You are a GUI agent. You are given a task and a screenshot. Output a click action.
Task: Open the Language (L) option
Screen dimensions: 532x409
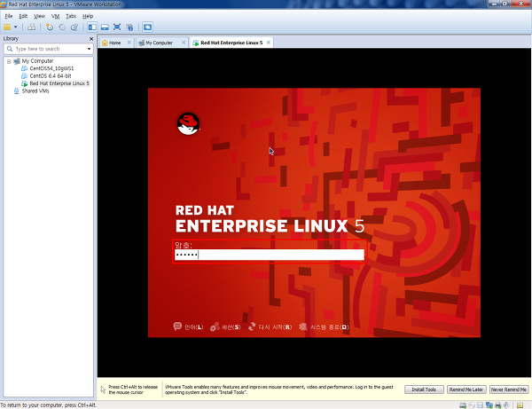[188, 326]
